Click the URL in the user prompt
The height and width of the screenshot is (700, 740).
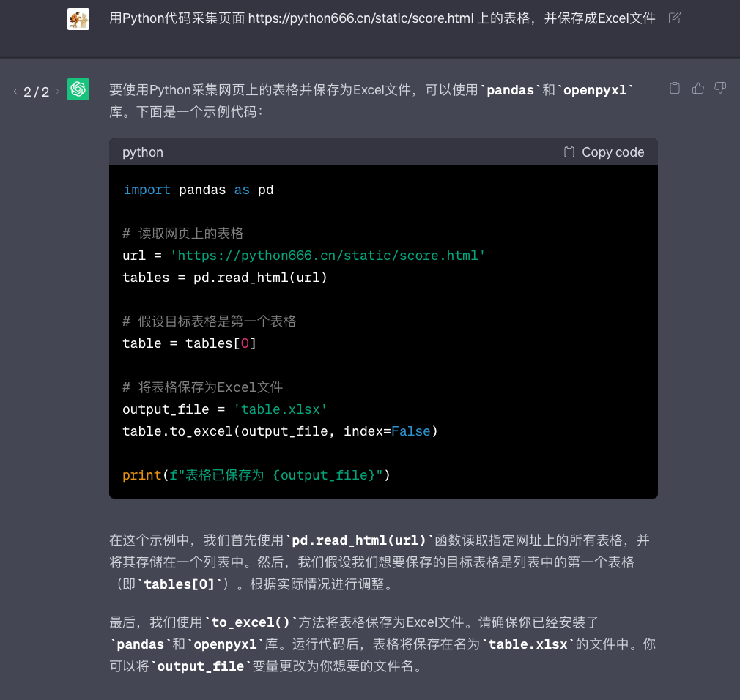360,18
